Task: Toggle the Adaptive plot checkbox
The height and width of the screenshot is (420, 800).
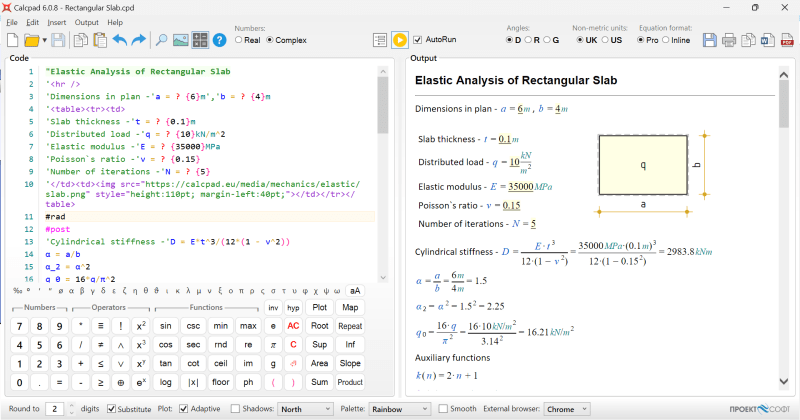Action: point(184,409)
